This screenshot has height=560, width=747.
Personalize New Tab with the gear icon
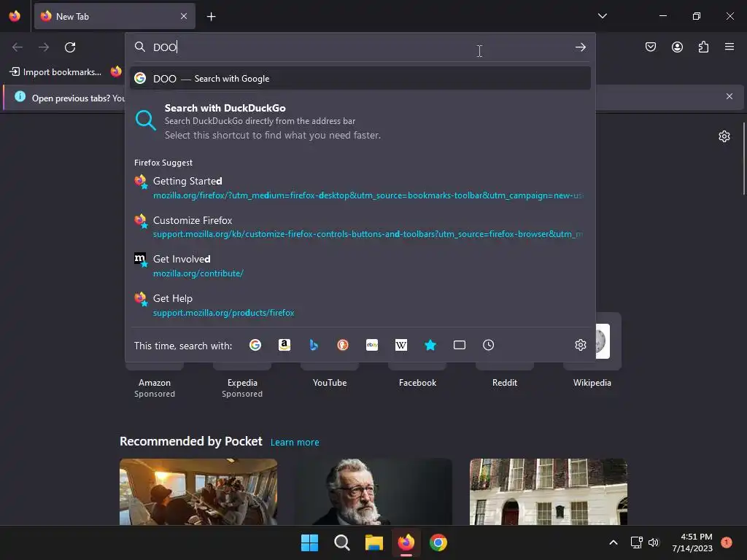click(724, 136)
